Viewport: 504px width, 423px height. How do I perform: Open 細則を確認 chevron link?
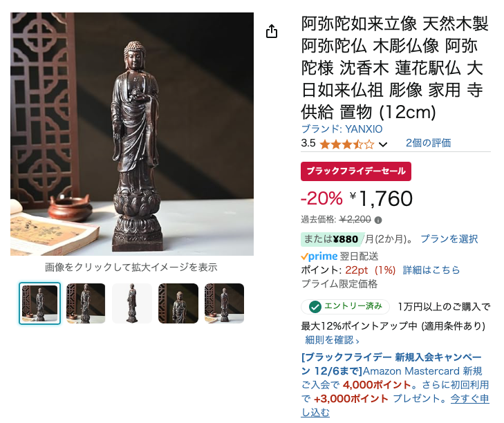pos(332,340)
